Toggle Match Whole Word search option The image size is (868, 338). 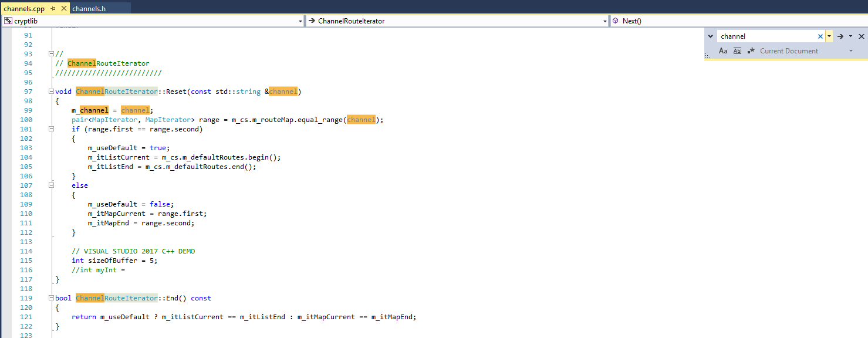point(737,51)
